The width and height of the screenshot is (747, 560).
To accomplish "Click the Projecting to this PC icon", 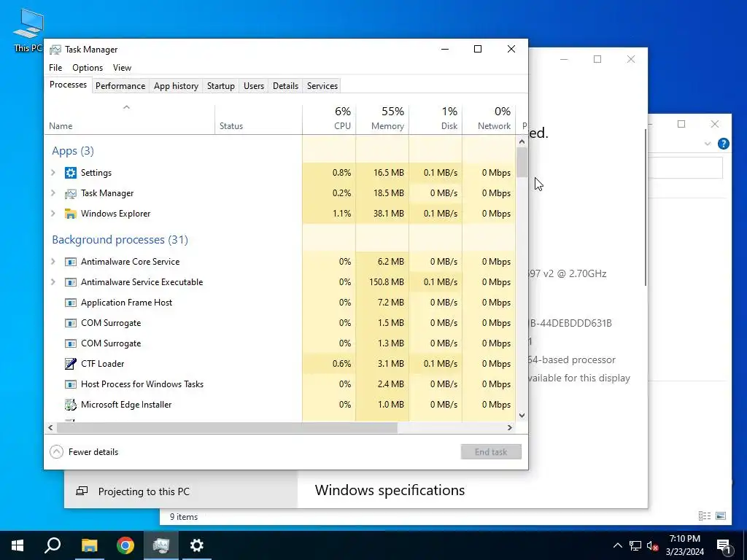I will 82,491.
